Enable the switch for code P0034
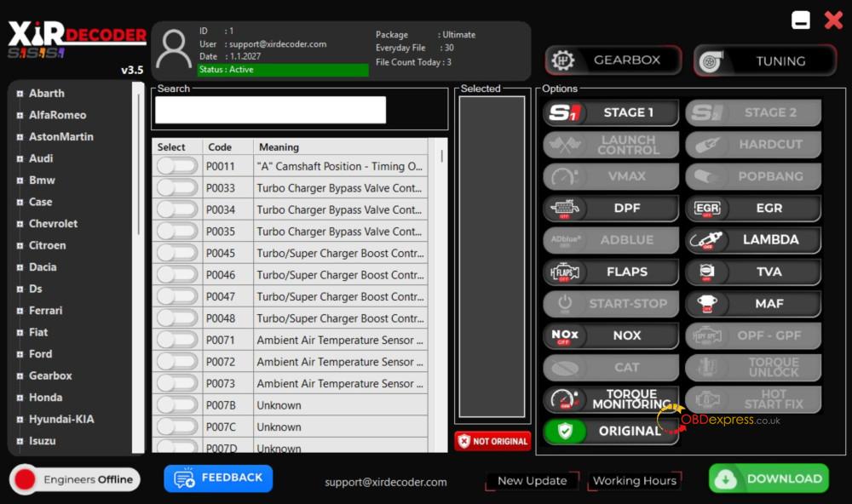Image resolution: width=852 pixels, height=504 pixels. tap(177, 209)
